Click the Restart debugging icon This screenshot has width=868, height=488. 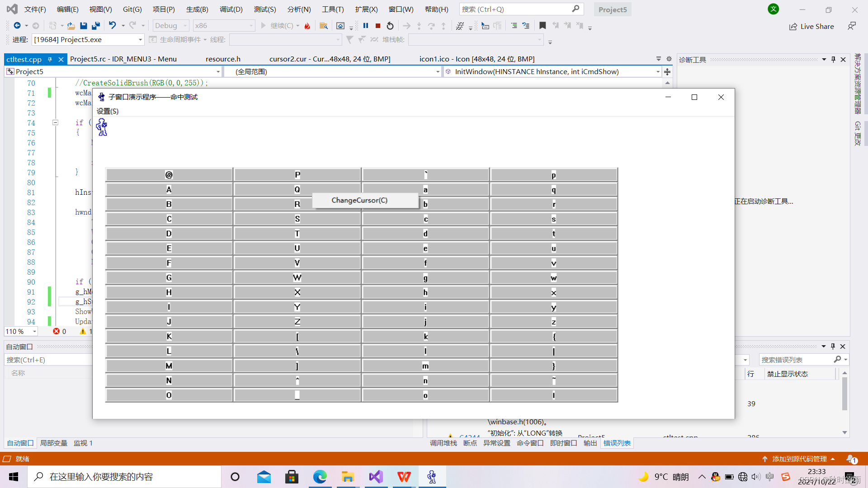pos(390,26)
